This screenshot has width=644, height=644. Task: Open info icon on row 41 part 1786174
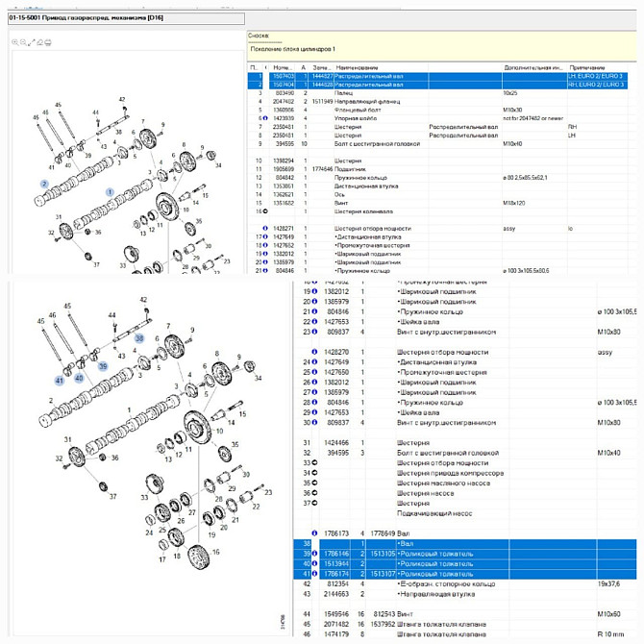(x=314, y=574)
